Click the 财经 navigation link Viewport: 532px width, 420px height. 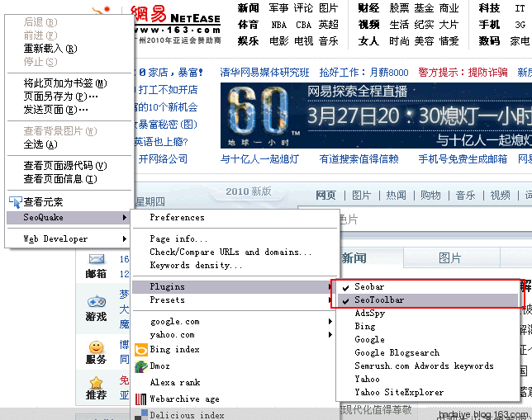(368, 7)
